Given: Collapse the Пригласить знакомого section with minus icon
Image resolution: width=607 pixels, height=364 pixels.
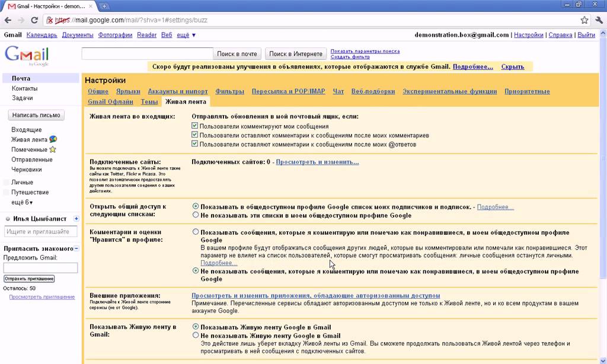Looking at the screenshot, I should [x=76, y=248].
